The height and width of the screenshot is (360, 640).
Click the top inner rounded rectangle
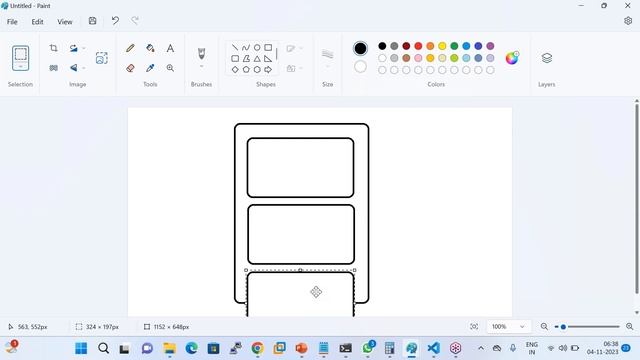[x=300, y=167]
